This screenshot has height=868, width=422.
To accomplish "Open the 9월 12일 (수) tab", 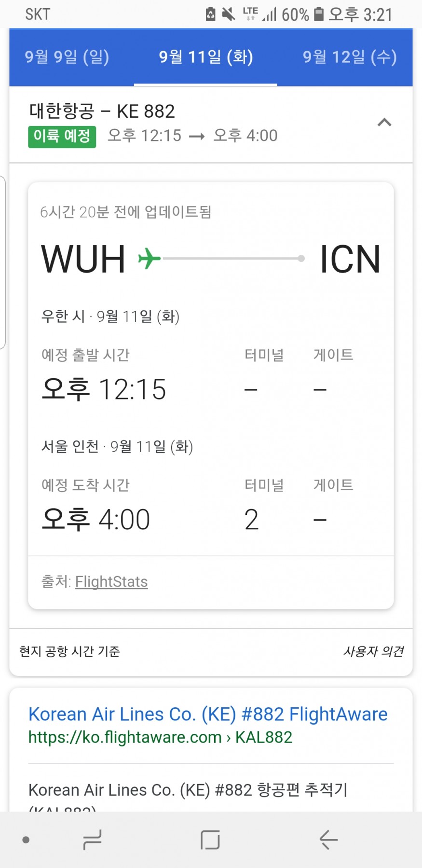I will pyautogui.click(x=350, y=57).
